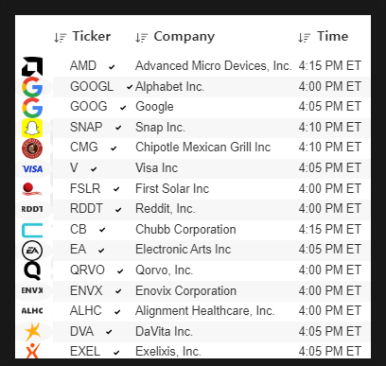This screenshot has height=366, width=386.
Task: Open the Exelixis, Inc. company link
Action: (x=168, y=351)
